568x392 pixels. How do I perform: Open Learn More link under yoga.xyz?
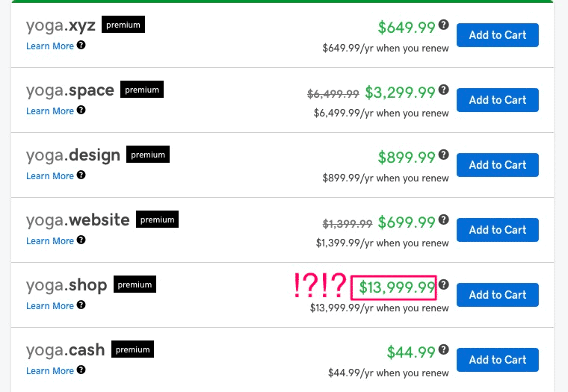50,46
